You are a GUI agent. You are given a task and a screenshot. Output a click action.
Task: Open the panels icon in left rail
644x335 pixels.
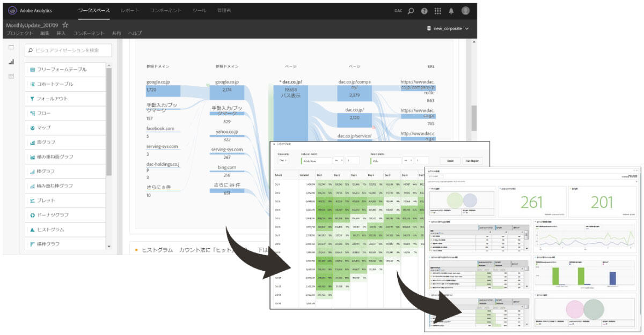[x=11, y=48]
